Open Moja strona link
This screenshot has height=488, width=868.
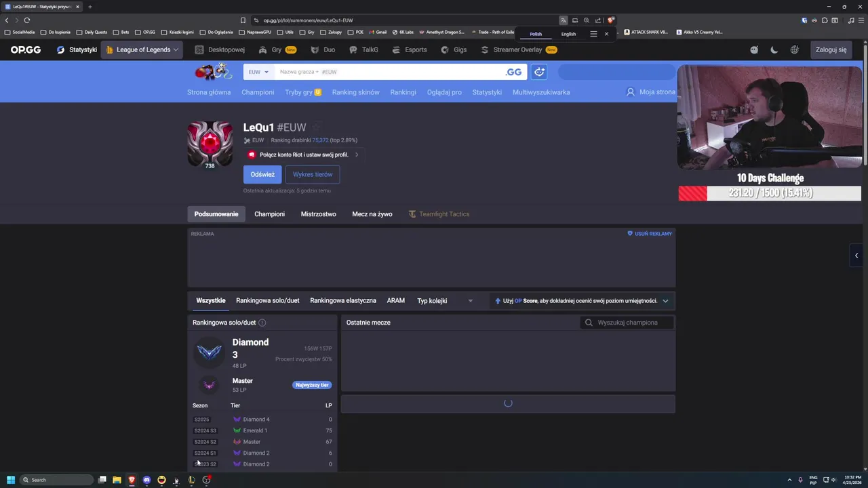point(651,92)
